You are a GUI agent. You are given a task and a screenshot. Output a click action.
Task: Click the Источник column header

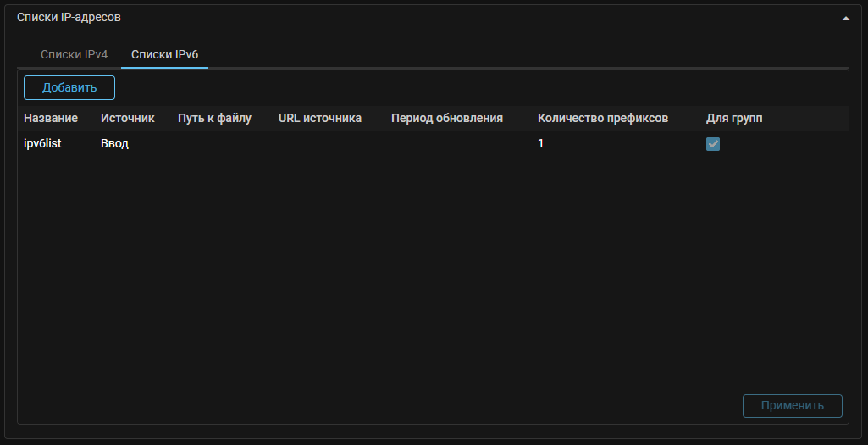[x=127, y=118]
